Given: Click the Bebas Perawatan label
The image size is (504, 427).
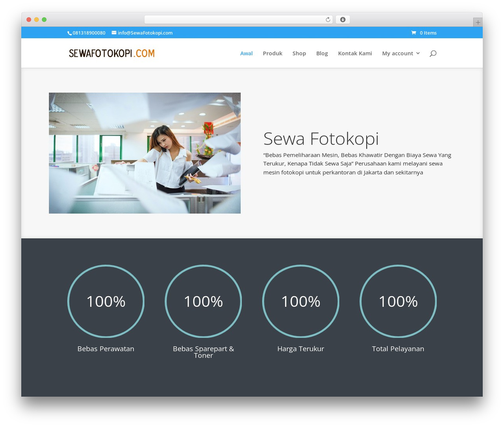Looking at the screenshot, I should tap(106, 349).
